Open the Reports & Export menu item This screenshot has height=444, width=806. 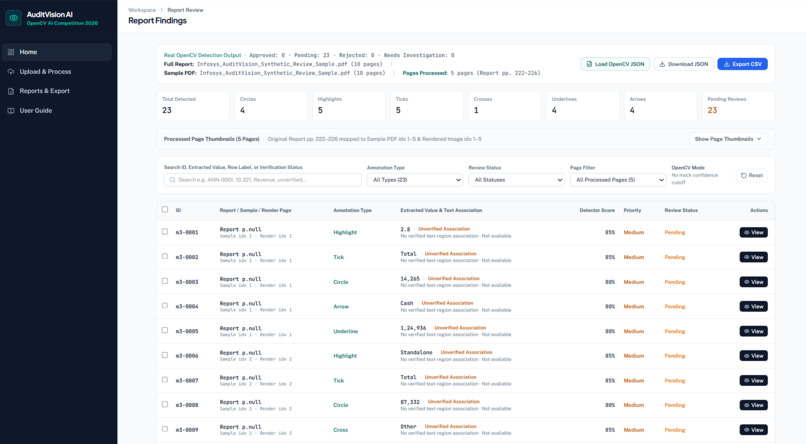[x=57, y=91]
